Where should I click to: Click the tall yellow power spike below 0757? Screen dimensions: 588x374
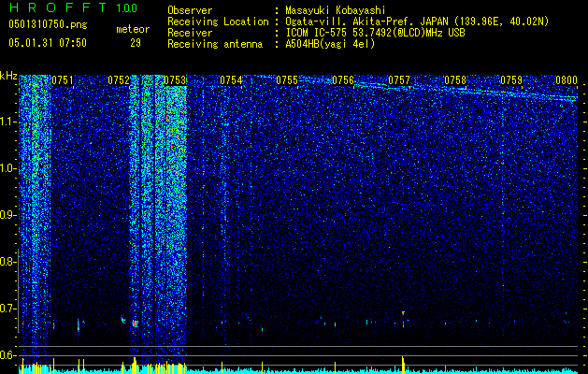click(403, 365)
